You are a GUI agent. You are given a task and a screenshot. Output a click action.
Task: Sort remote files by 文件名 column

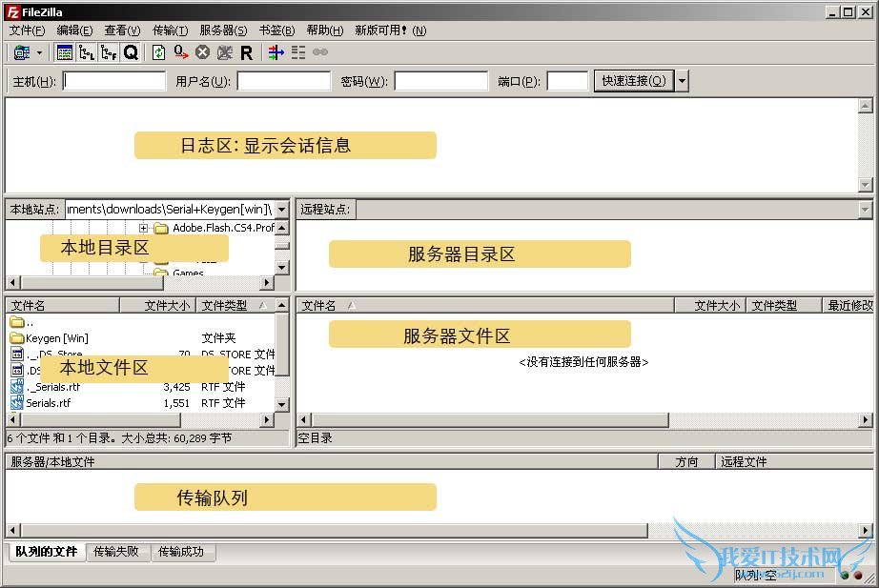point(485,306)
